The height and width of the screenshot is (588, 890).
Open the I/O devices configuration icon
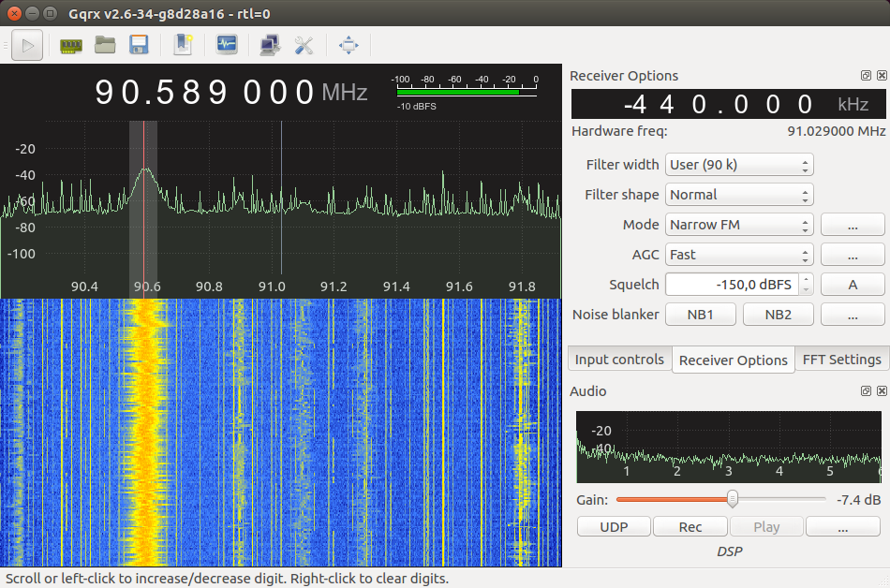tap(71, 44)
